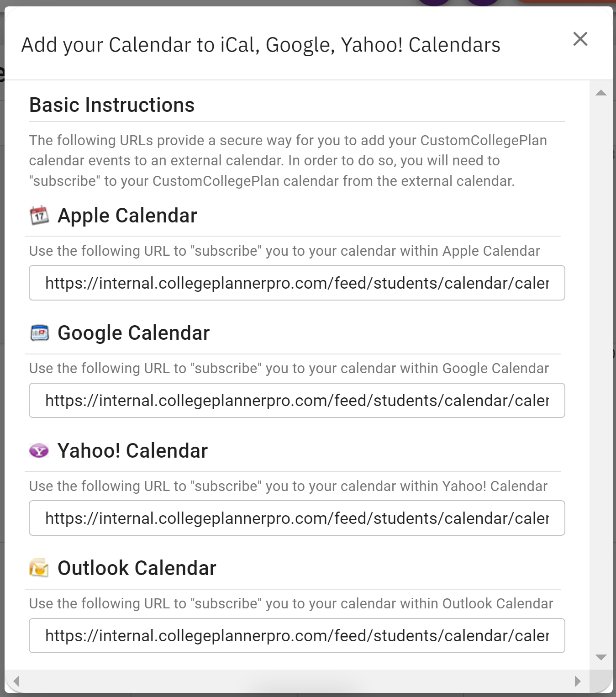Select the Outlook Calendar URL input box
616x697 pixels.
297,636
